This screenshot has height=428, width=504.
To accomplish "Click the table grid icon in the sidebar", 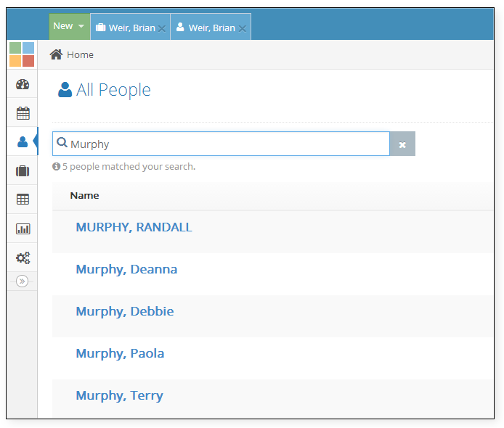I will [x=23, y=199].
